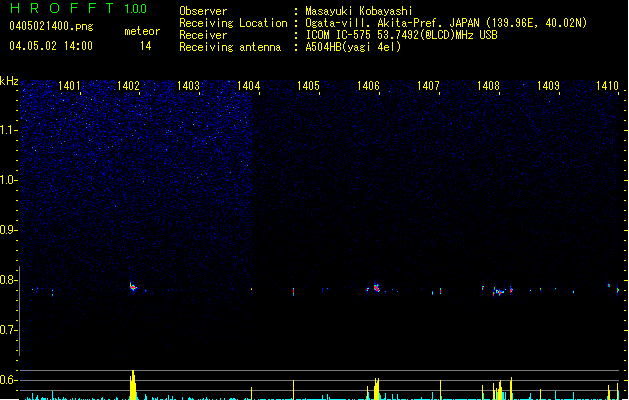629x400 pixels.
Task: Click the meteor count label
Action: point(142,31)
